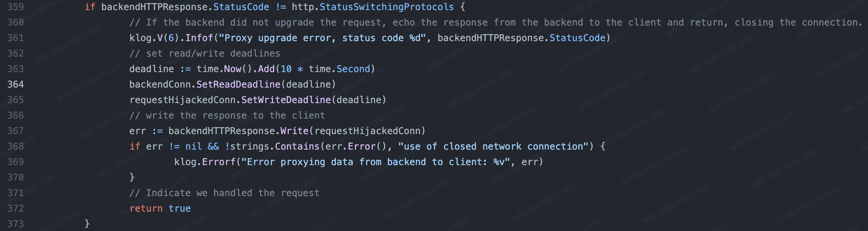Click the "// Indicate we handled the request" comment
This screenshot has height=231, width=868.
(x=224, y=193)
